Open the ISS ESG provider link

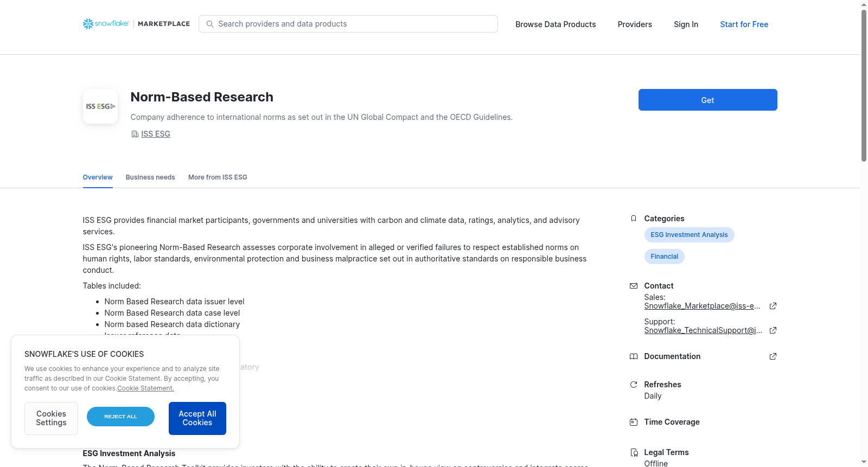(156, 134)
